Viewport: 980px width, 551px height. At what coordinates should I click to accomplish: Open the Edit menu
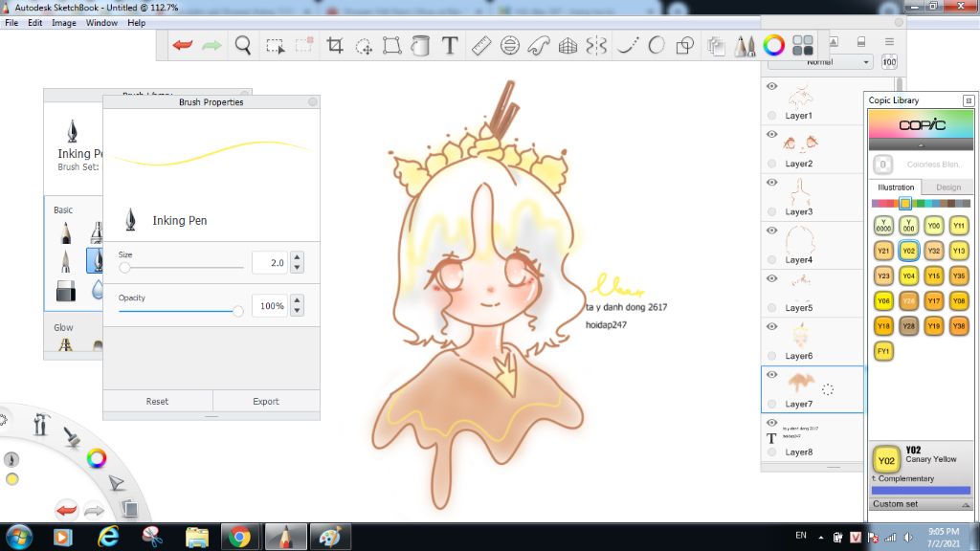pyautogui.click(x=35, y=23)
